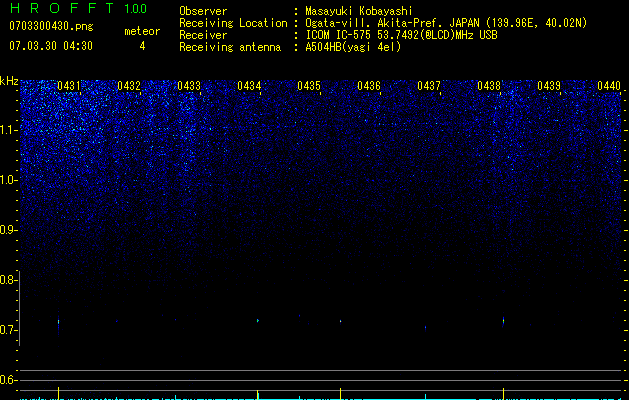Click the Observer label
Image resolution: width=629 pixels, height=400 pixels.
203,11
